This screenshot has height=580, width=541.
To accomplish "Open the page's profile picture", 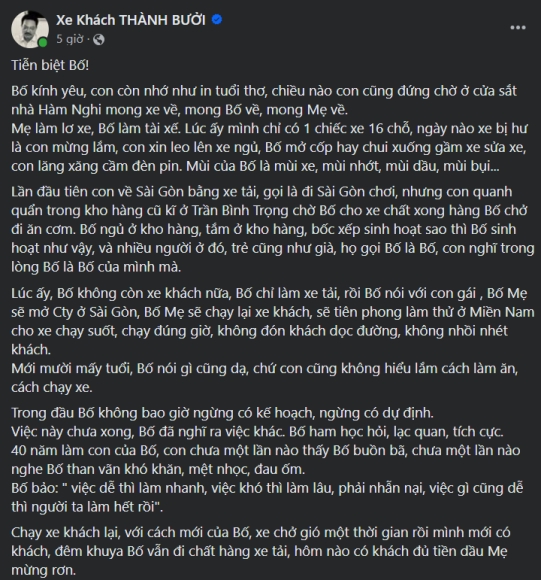I will (30, 29).
